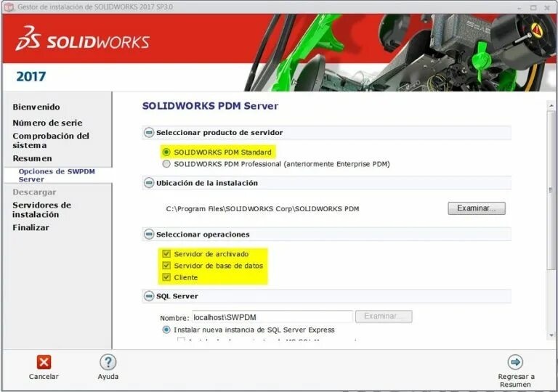Image resolution: width=558 pixels, height=392 pixels.
Task: Toggle Servidor de archivado checkbox
Action: [x=166, y=253]
